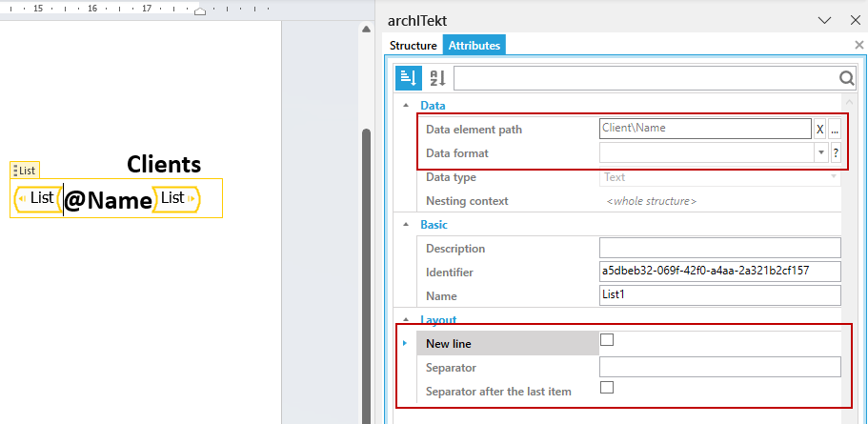Click the search magnifier icon
Image resolution: width=868 pixels, height=424 pixels.
pyautogui.click(x=846, y=78)
